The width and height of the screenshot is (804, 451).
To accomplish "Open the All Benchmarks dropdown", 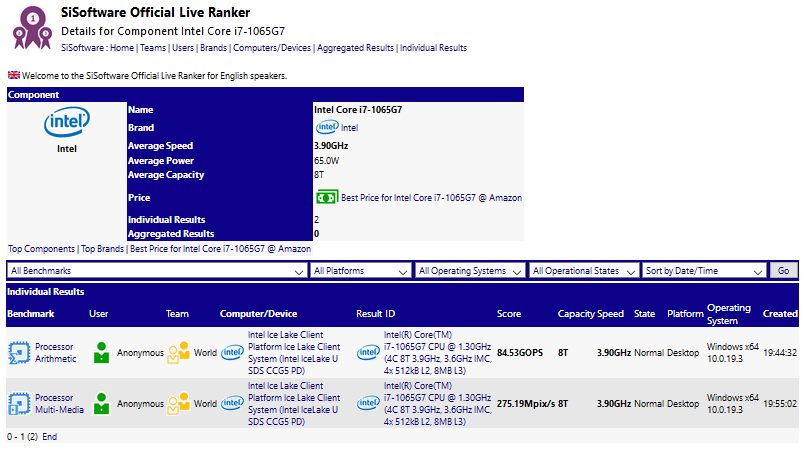I will click(157, 271).
